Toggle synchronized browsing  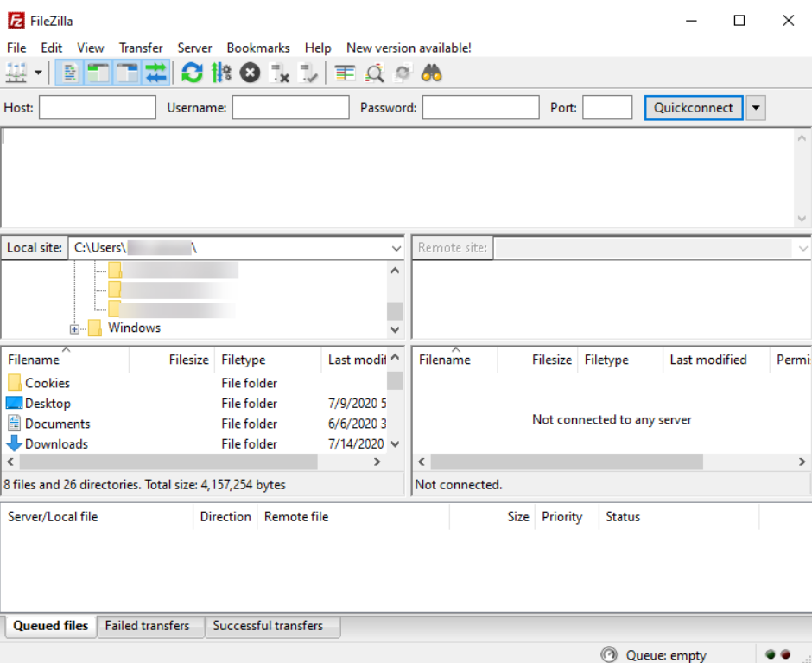pyautogui.click(x=403, y=73)
